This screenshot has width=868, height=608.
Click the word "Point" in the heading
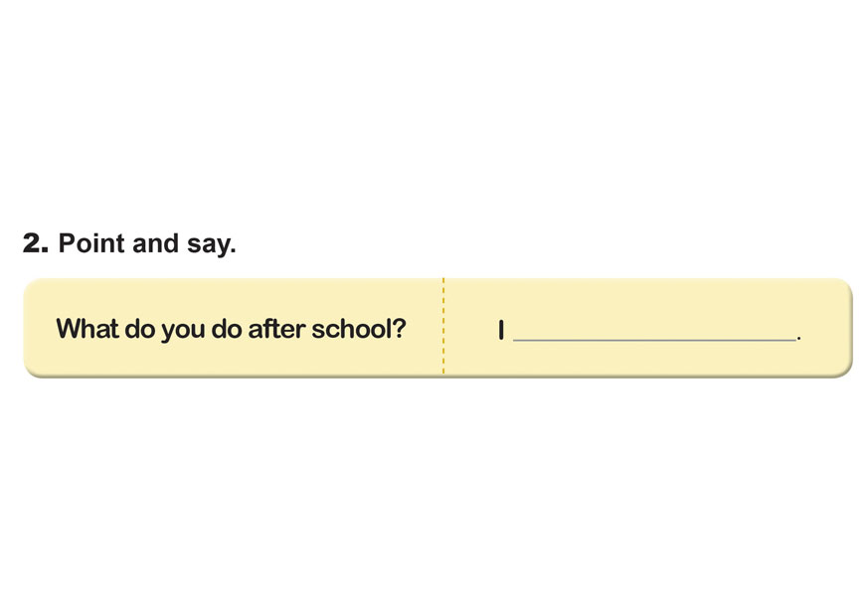click(91, 243)
